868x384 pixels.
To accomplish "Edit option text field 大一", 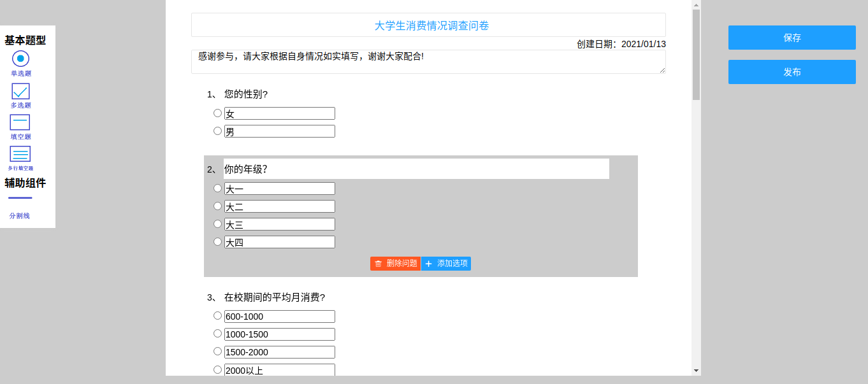I will [280, 188].
